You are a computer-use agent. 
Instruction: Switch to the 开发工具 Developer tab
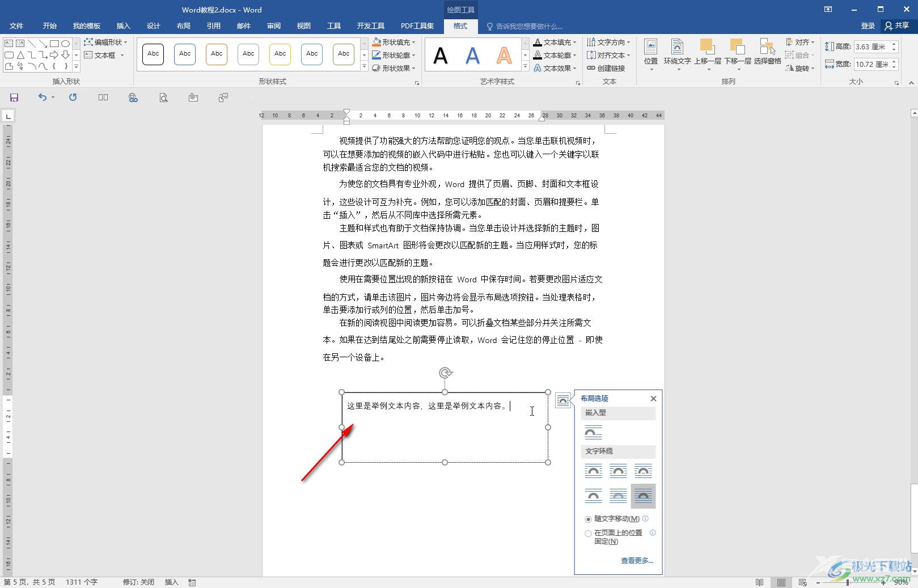[x=371, y=26]
